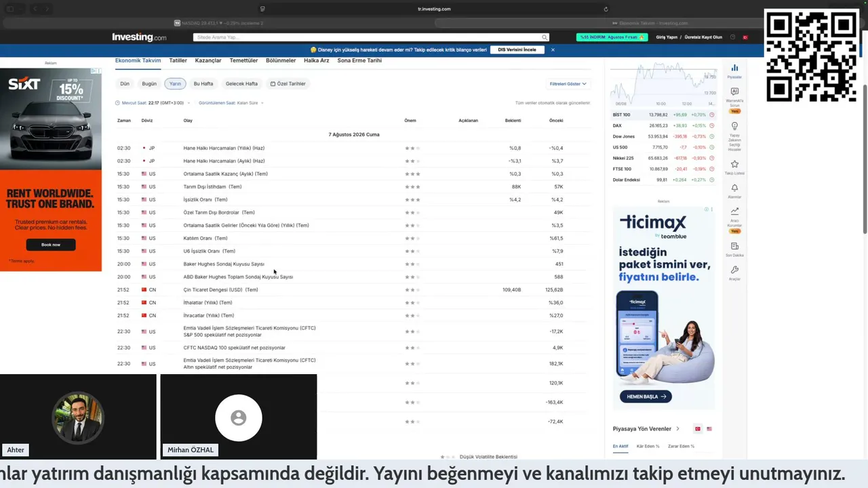Viewport: 868px width, 488px height.
Task: Open the CFTC NASDAQ 100 spekülatif net pozisyonlar event
Action: (x=234, y=348)
